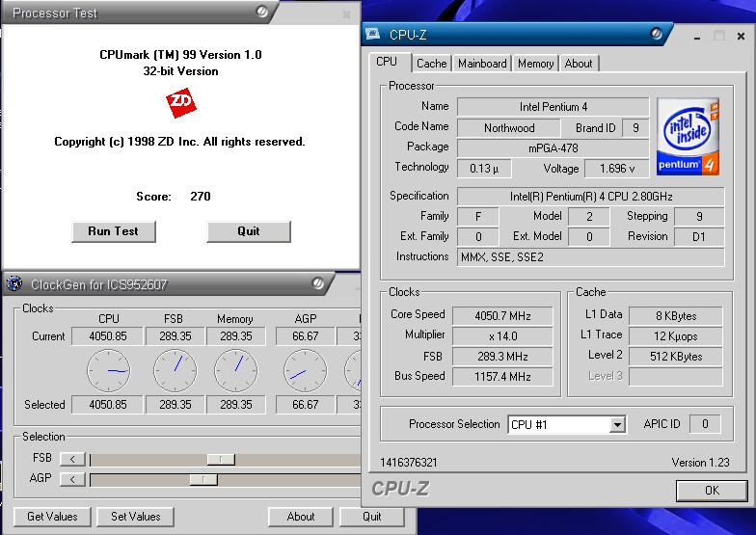Click the round titlebar button in Processor Test
The height and width of the screenshot is (535, 756).
[x=262, y=12]
